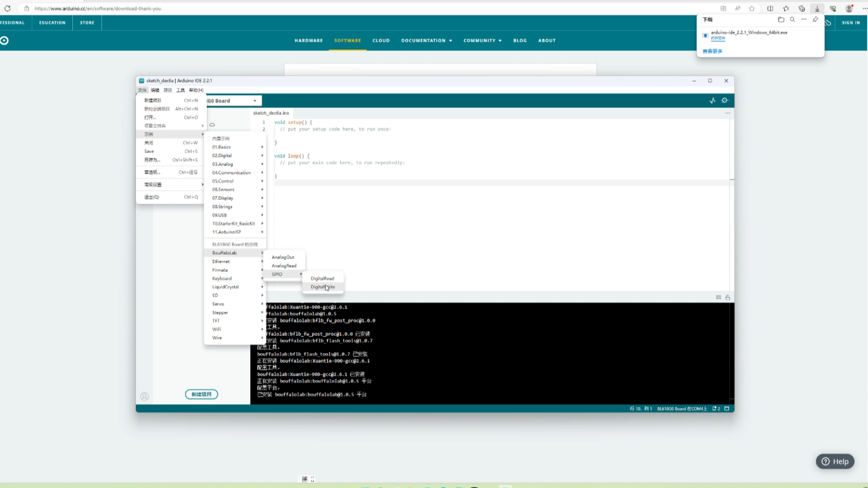This screenshot has width=868, height=488.
Task: Click the void loop line in editor
Action: 292,156
